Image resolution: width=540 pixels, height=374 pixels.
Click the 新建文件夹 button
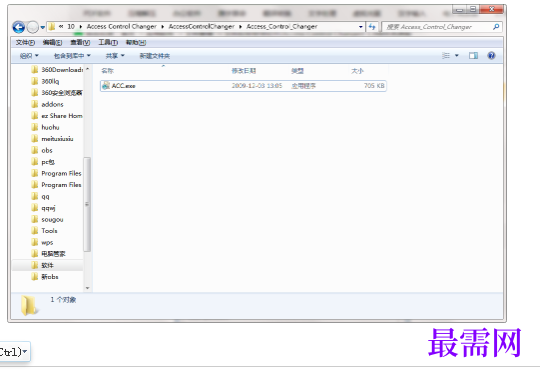click(x=155, y=56)
